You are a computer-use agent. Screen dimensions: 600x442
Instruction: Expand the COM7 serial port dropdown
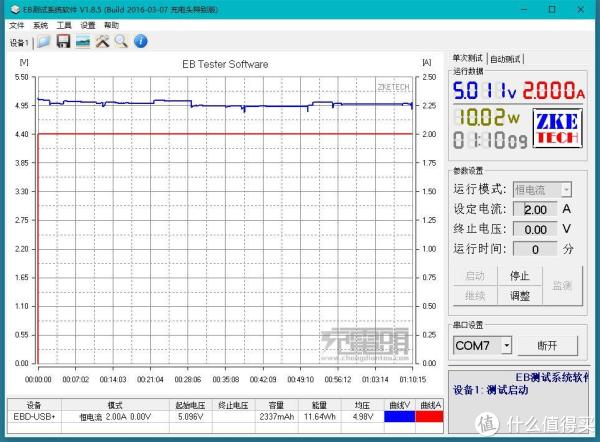tap(506, 346)
